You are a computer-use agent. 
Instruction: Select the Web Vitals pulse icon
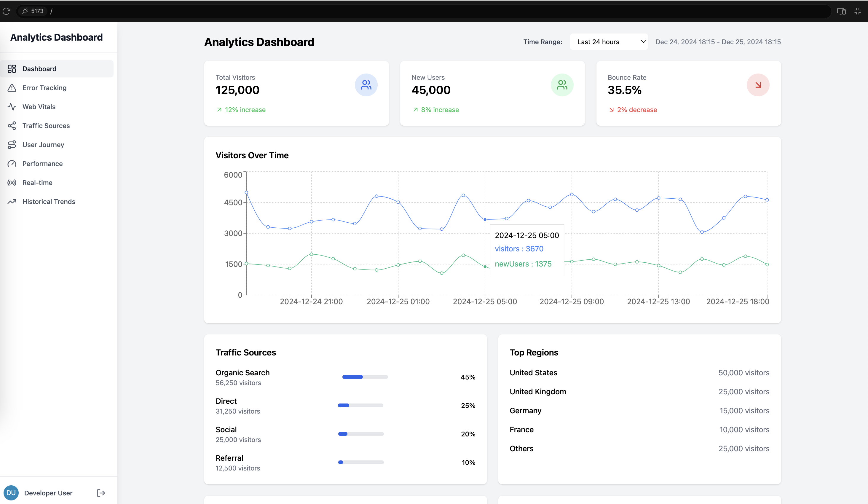coord(12,106)
